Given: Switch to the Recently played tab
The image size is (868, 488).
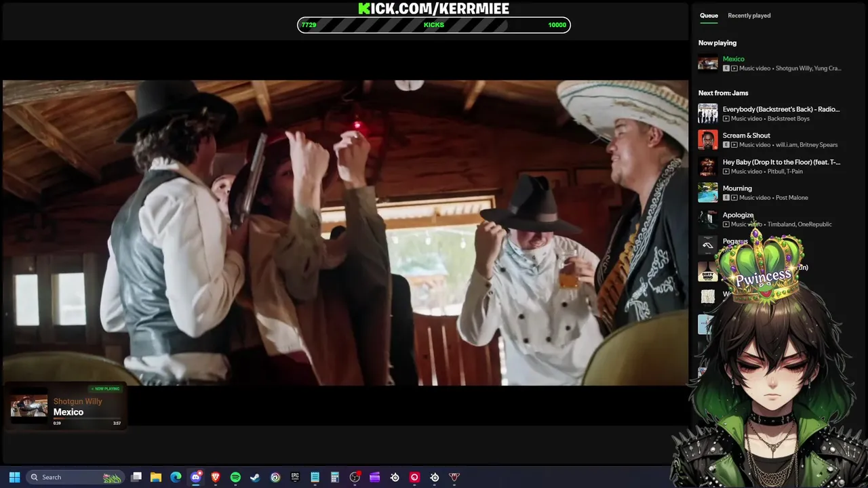Looking at the screenshot, I should coord(749,16).
